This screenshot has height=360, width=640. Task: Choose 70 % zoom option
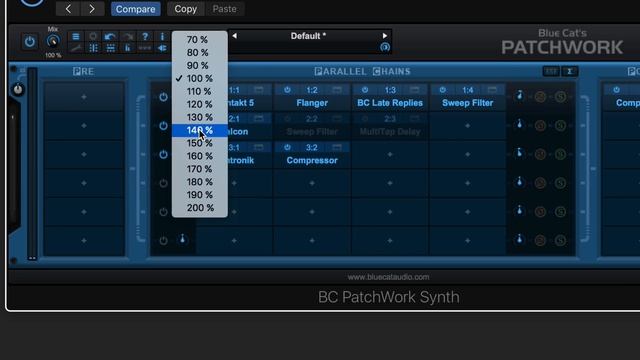(200, 40)
